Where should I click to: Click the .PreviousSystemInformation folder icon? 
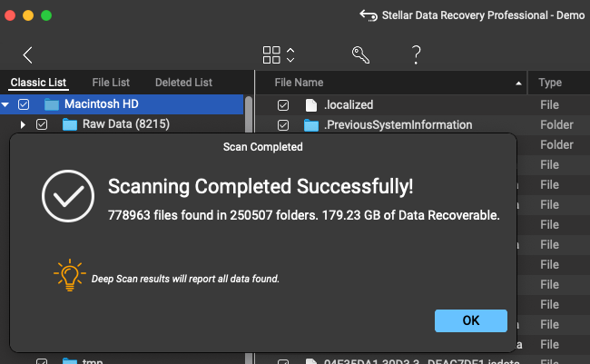310,125
